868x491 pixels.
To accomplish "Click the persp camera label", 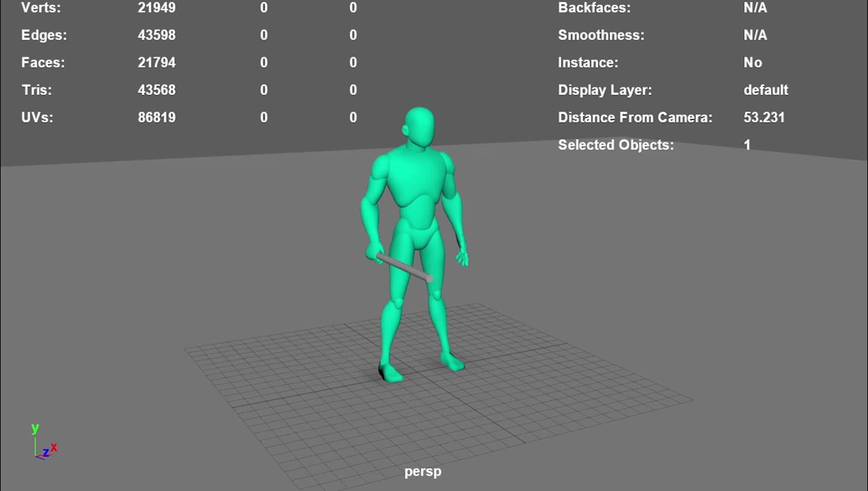I will pos(423,471).
